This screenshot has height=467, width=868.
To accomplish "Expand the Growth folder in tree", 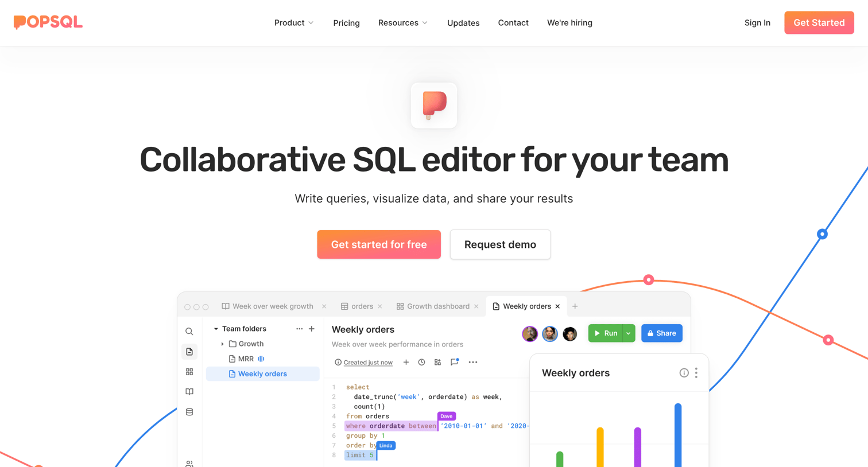I will (223, 344).
